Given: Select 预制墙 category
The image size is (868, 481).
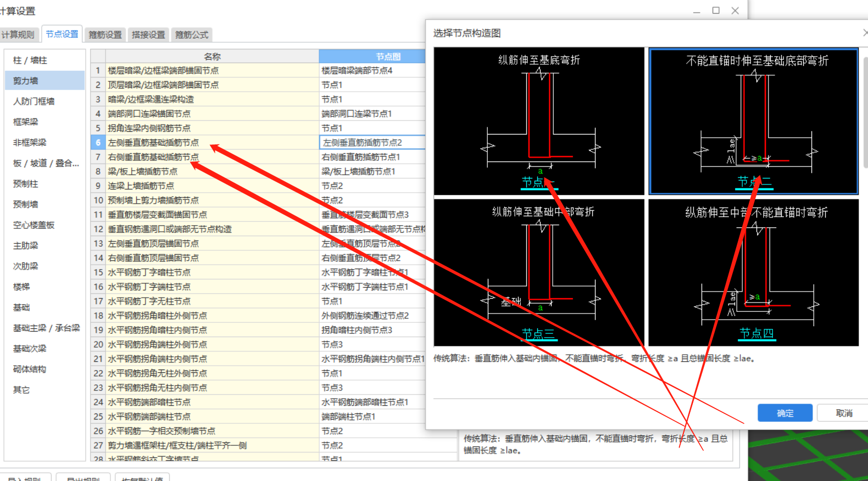Looking at the screenshot, I should [x=45, y=204].
